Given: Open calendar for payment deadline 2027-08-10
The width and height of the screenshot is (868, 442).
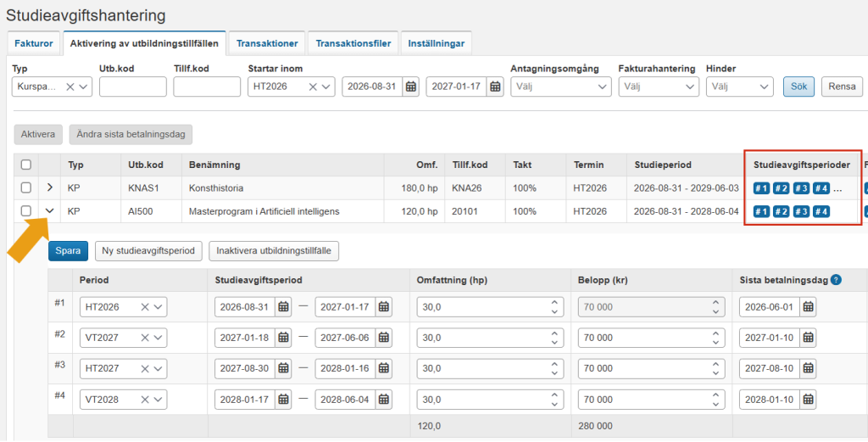Looking at the screenshot, I should [x=808, y=368].
